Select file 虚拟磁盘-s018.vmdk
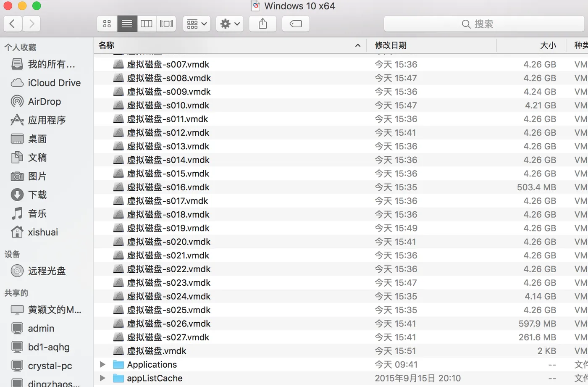The width and height of the screenshot is (588, 387). [341, 215]
